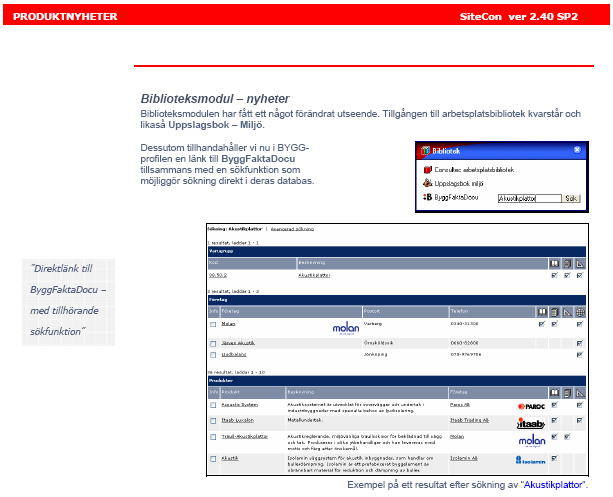Click the document icon in Varugrupp header

tap(567, 264)
